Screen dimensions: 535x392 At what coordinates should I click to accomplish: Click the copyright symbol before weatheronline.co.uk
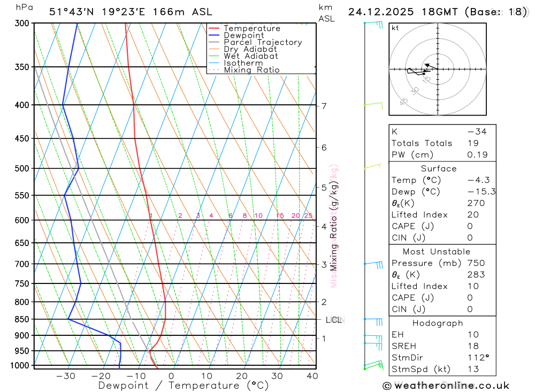tap(387, 386)
